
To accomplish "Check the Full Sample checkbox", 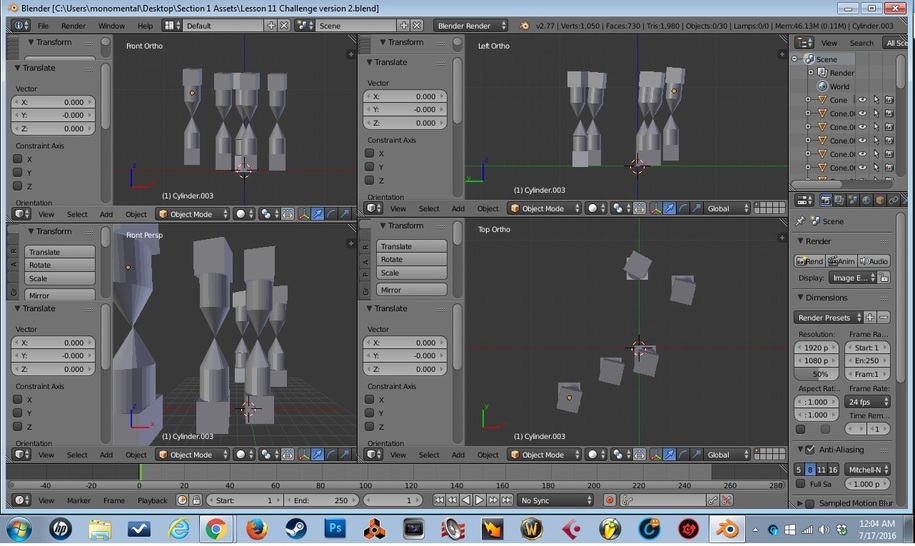I will tap(800, 484).
